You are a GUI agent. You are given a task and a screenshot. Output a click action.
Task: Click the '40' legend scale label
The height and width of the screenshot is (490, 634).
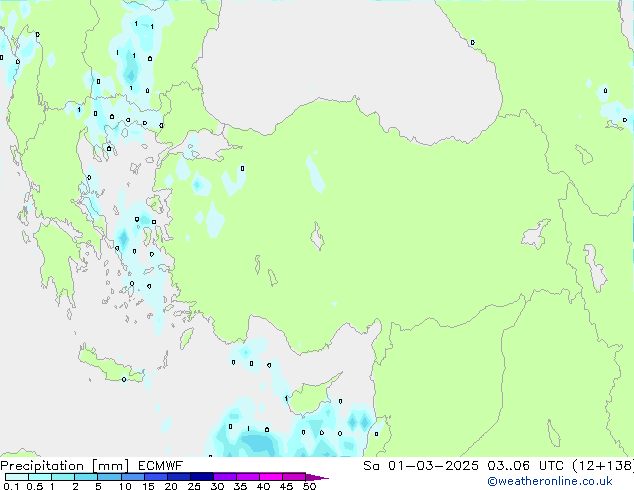(263, 486)
